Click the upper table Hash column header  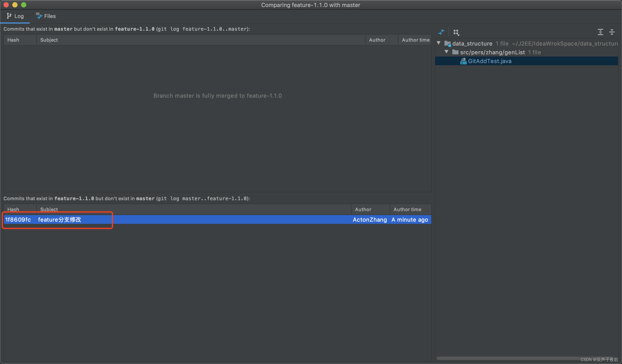click(20, 40)
